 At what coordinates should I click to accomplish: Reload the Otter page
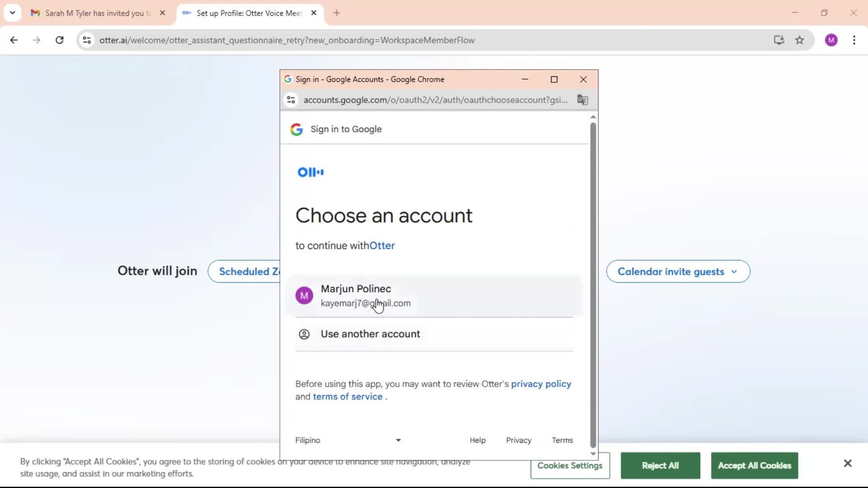point(59,40)
